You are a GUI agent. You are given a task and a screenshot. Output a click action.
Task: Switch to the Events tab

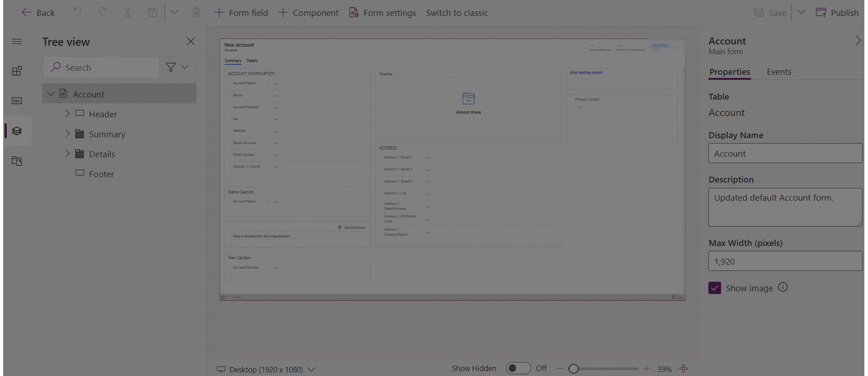779,72
